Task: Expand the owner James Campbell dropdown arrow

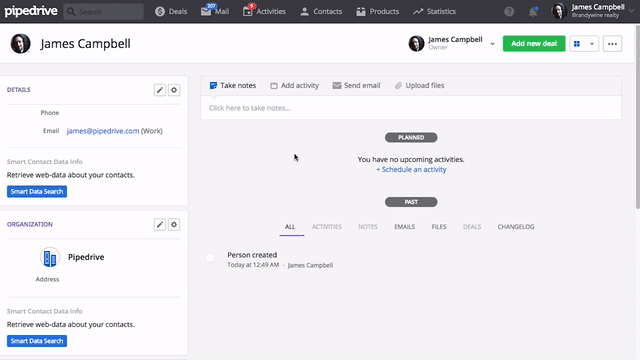Action: coord(492,44)
